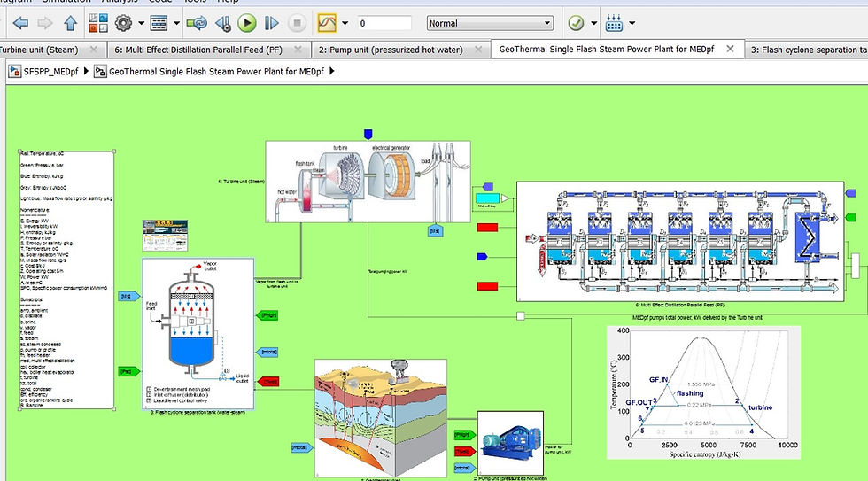Select the small poster thumbnail image block
The width and height of the screenshot is (868, 481).
(x=165, y=236)
